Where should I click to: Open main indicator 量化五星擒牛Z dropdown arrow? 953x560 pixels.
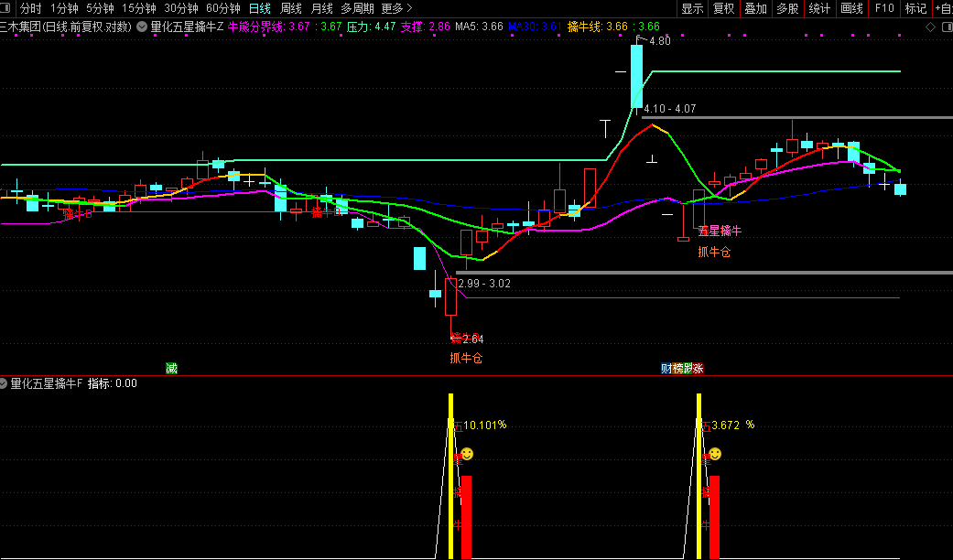point(142,27)
